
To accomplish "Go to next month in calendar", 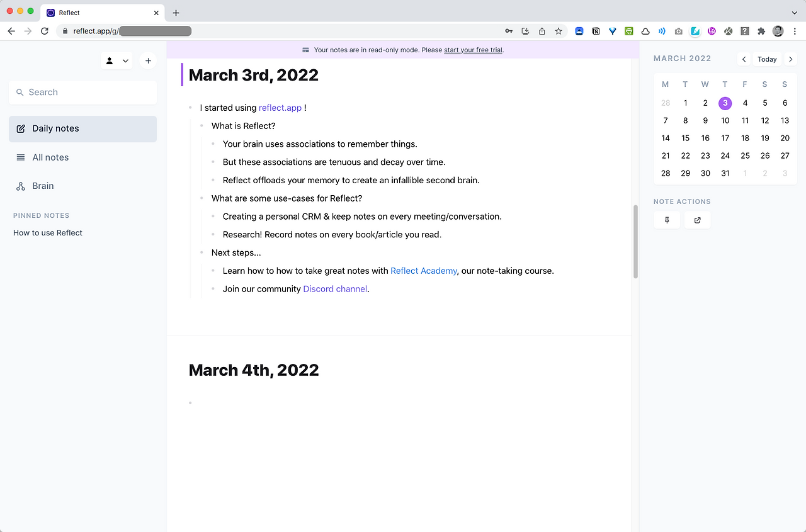I will pyautogui.click(x=791, y=59).
